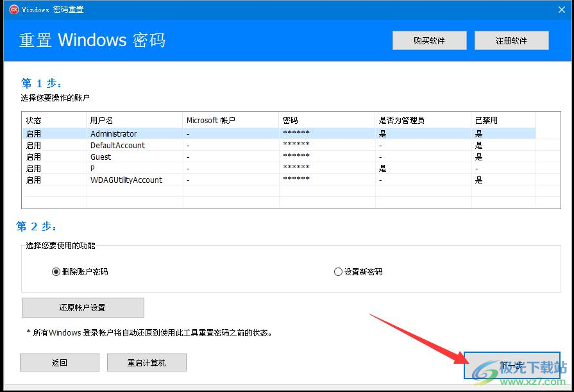This screenshot has width=574, height=392.
Task: Click the 还原帐户设置 button
Action: point(83,307)
